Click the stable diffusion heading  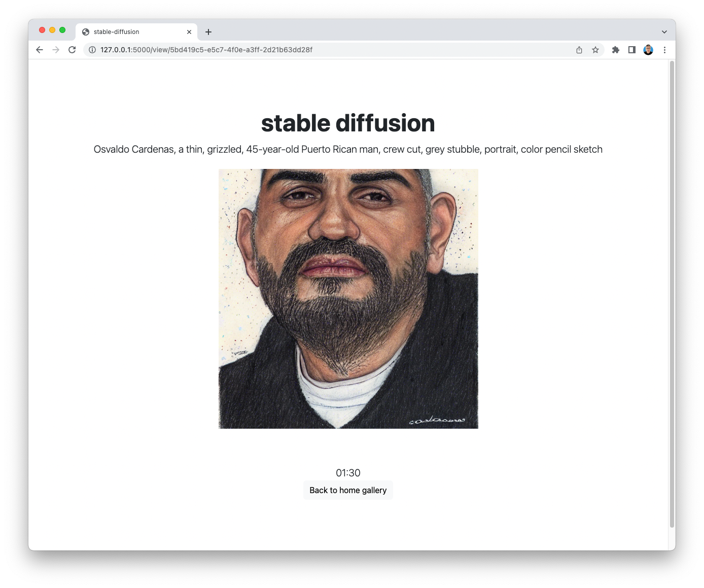pyautogui.click(x=348, y=123)
